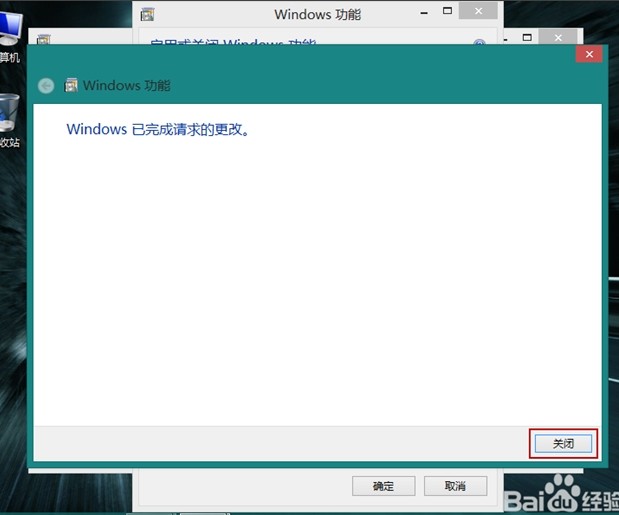The height and width of the screenshot is (515, 619).
Task: Click the text 'Windows 已完成请求的更改。'
Action: [x=158, y=129]
